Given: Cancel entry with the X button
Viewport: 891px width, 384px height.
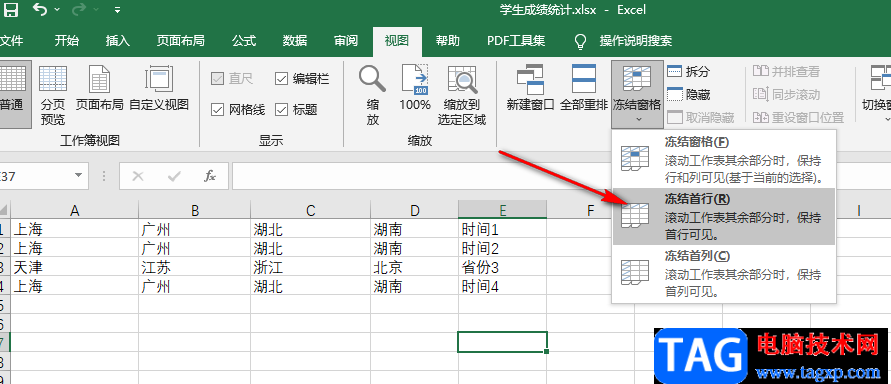Looking at the screenshot, I should pos(138,176).
